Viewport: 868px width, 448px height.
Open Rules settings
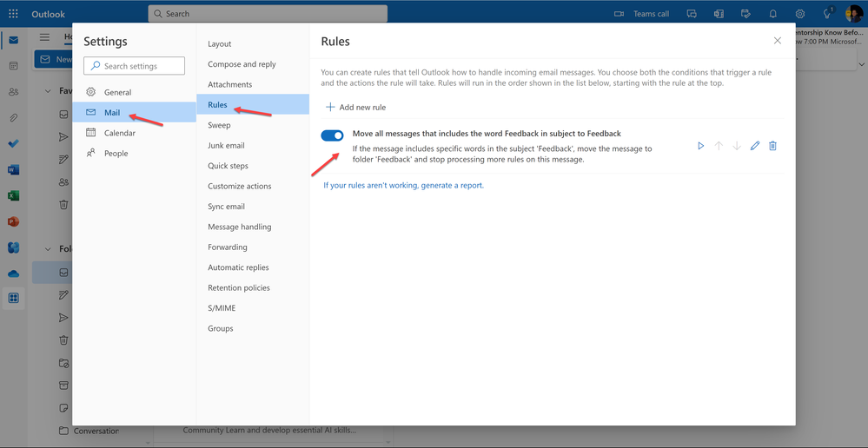coord(253,104)
